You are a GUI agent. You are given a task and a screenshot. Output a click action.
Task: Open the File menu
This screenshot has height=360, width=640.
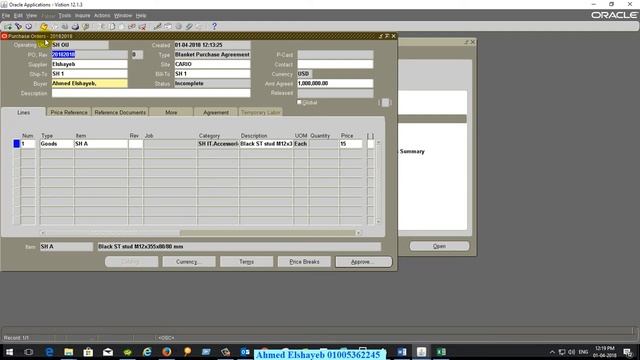(6, 16)
